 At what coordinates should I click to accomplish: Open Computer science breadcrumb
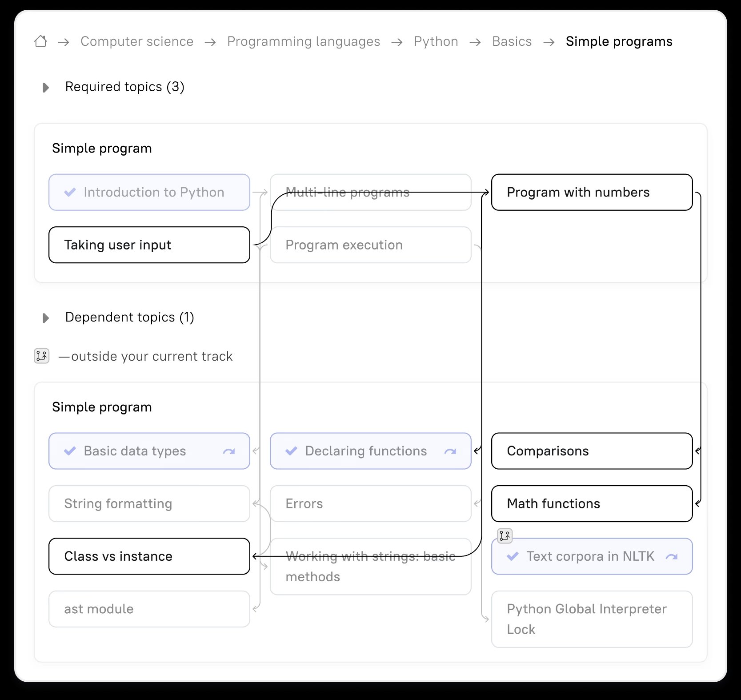point(137,41)
